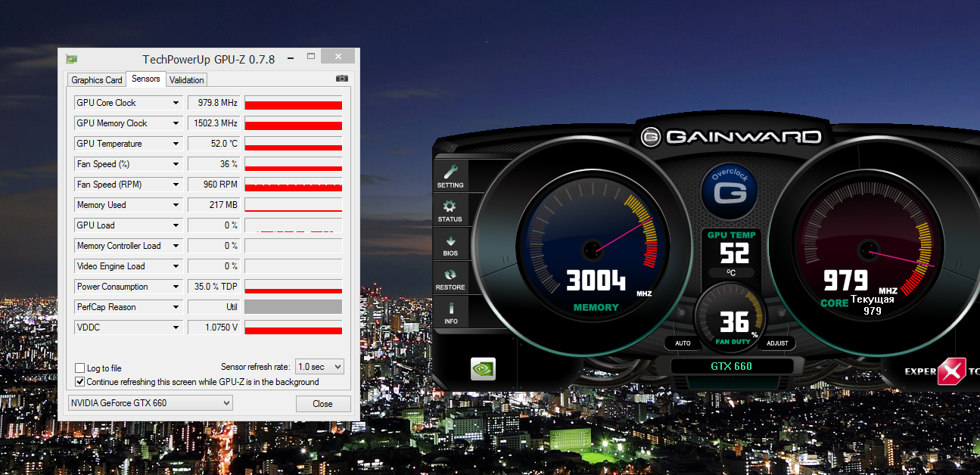Image resolution: width=980 pixels, height=475 pixels.
Task: Click the GPU Load history graph
Action: [294, 225]
